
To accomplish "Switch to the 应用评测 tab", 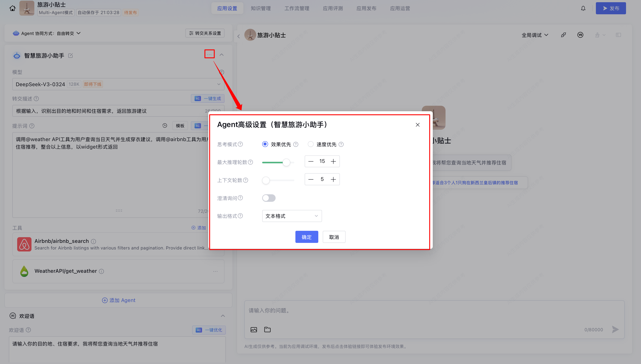I will point(332,8).
